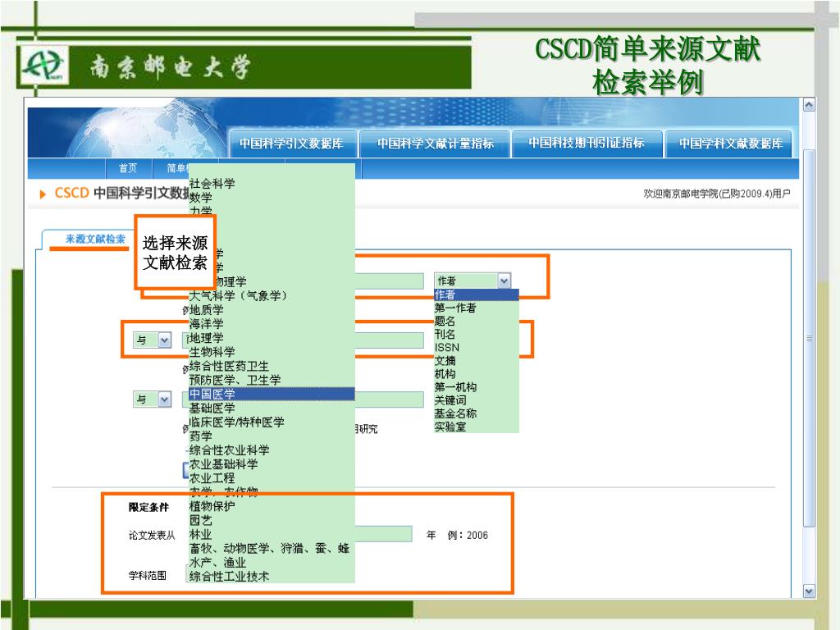The image size is (840, 630).
Task: Choose 综合性工业技术 subject
Action: [272, 577]
